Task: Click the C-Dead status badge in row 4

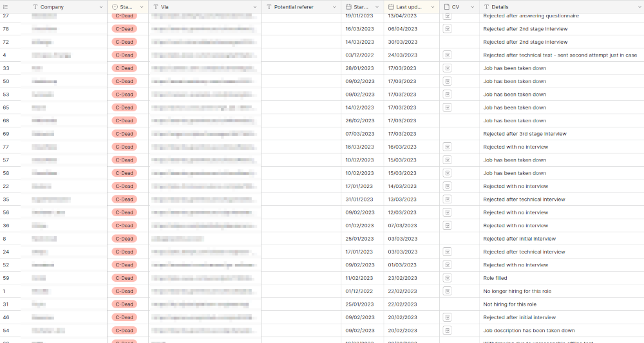Action: pyautogui.click(x=124, y=55)
